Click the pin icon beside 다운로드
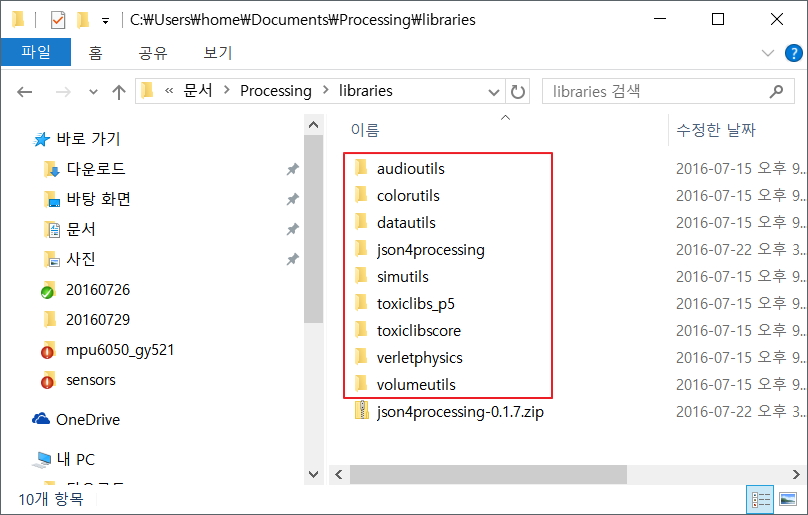This screenshot has height=515, width=808. (x=293, y=169)
